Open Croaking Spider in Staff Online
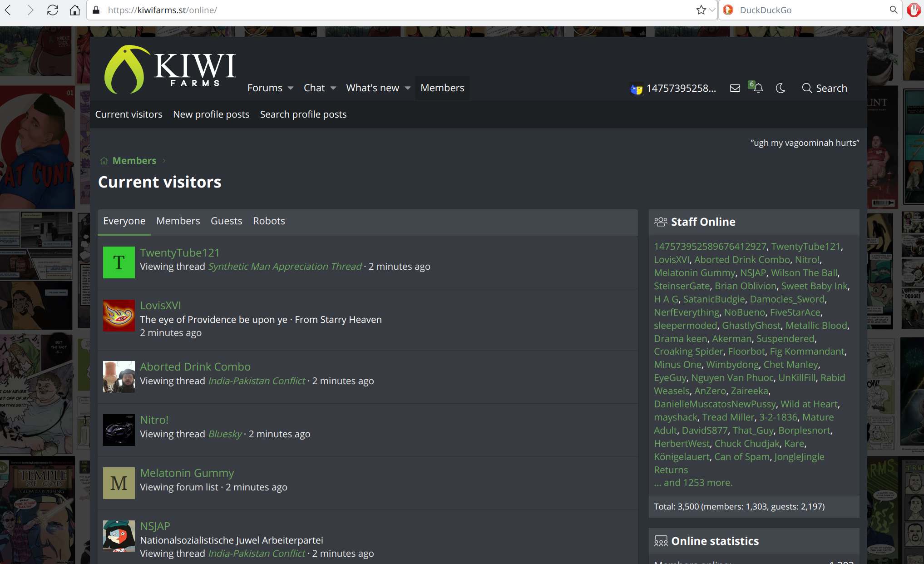Screen dimensions: 924x564 [x=688, y=351]
